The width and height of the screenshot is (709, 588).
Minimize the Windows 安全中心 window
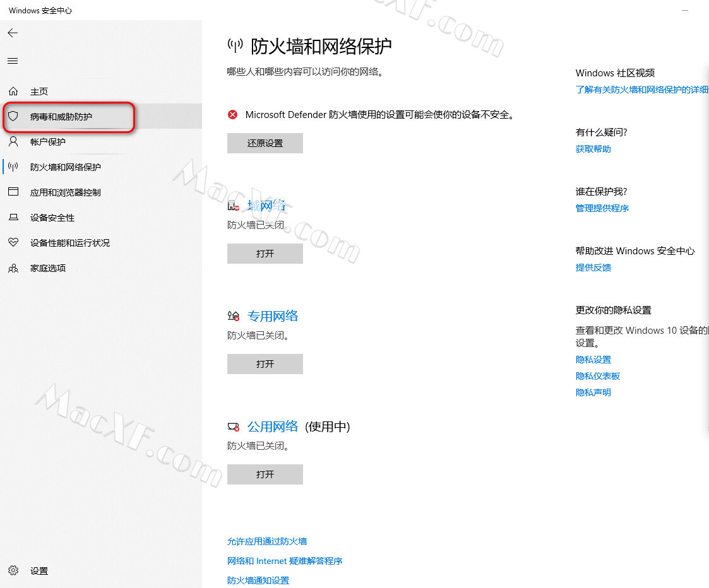click(685, 10)
